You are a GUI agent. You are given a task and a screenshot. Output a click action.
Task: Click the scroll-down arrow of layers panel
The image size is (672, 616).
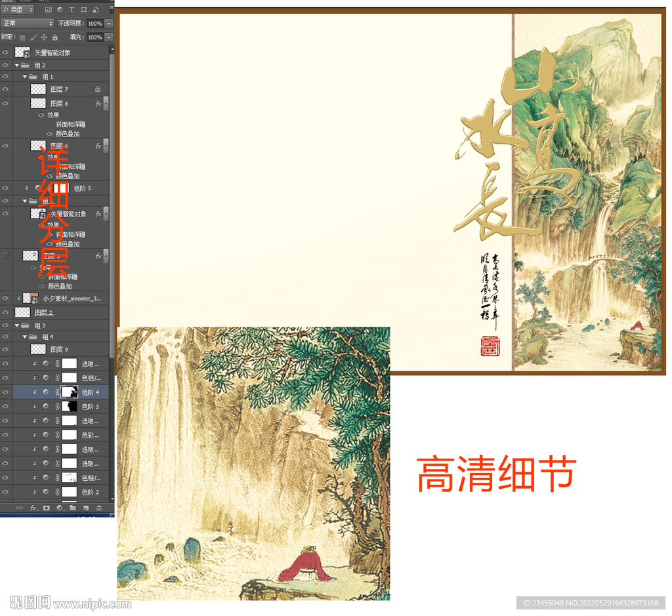coord(112,499)
